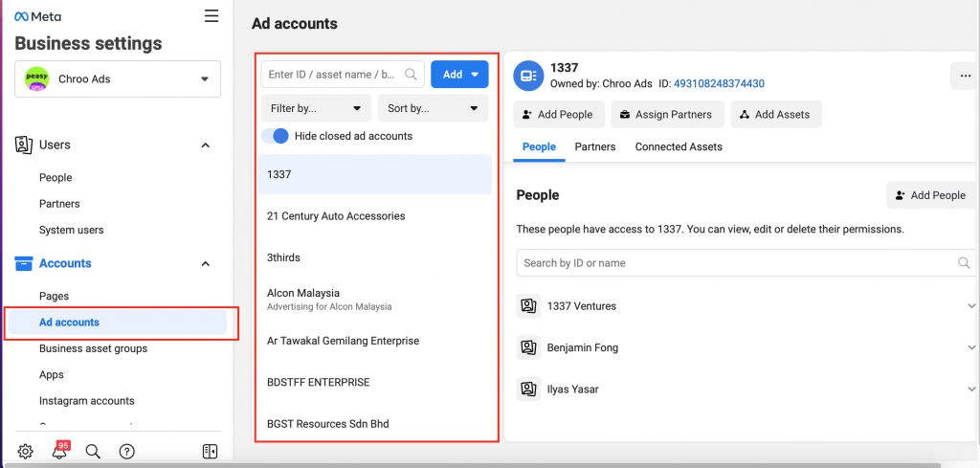The height and width of the screenshot is (468, 980).
Task: Click the Assign Partners button
Action: [667, 114]
